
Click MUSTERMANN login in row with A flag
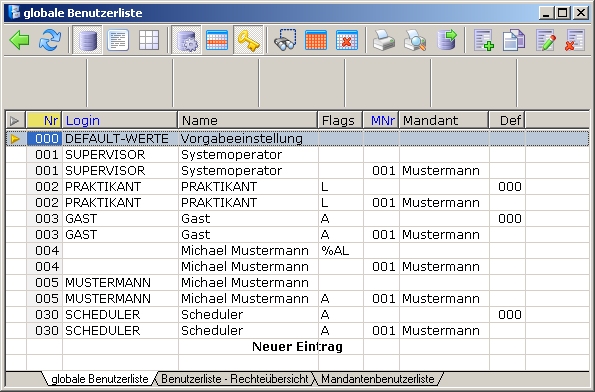pyautogui.click(x=120, y=299)
